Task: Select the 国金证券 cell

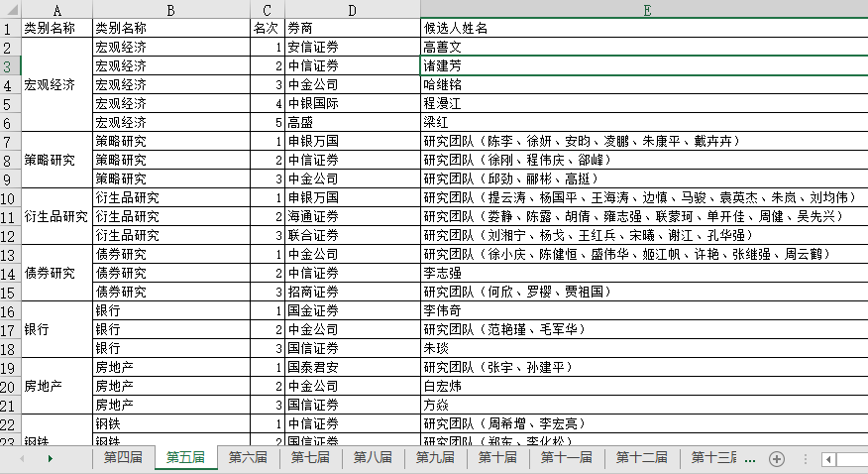Action: [x=353, y=310]
